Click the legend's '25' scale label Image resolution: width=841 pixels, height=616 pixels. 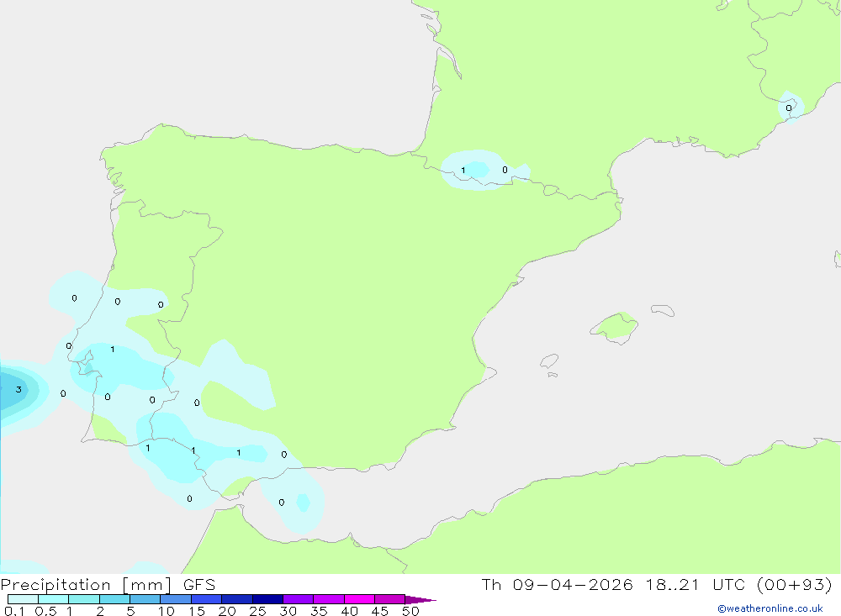pyautogui.click(x=257, y=611)
